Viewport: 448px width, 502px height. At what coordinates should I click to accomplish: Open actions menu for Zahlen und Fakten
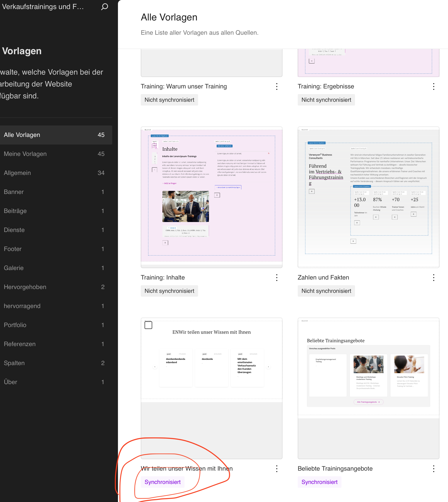point(433,278)
